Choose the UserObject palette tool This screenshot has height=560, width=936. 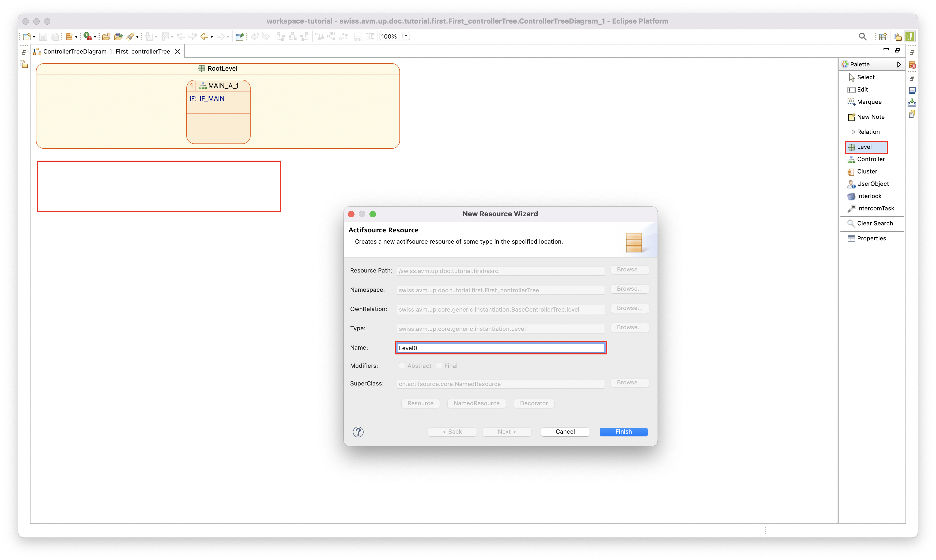(x=872, y=184)
